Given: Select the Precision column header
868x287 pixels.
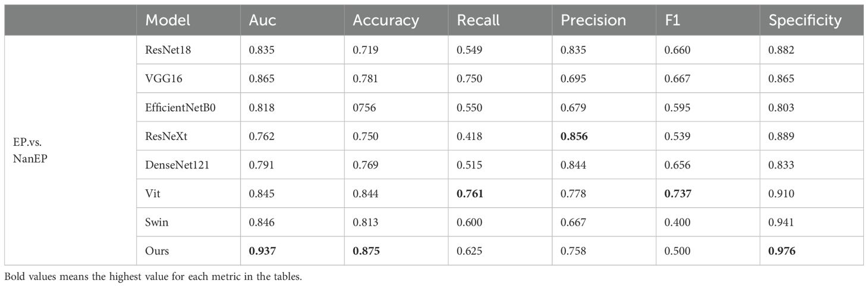Looking at the screenshot, I should pos(593,20).
